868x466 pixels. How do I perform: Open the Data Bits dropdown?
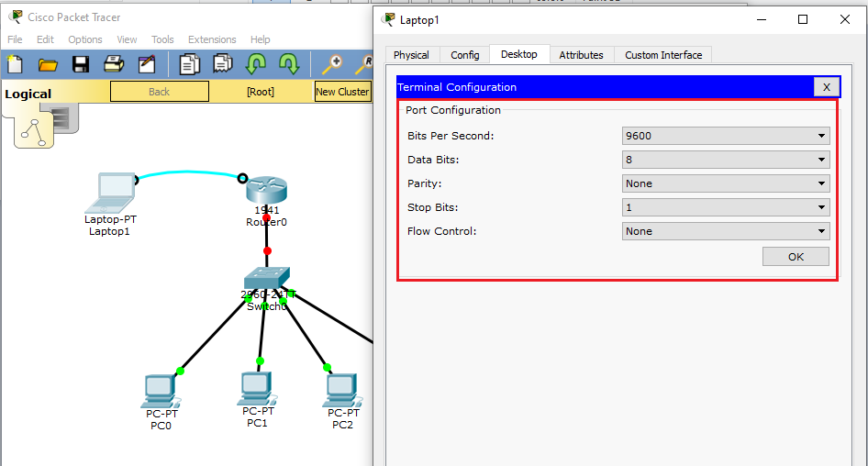[x=726, y=160]
